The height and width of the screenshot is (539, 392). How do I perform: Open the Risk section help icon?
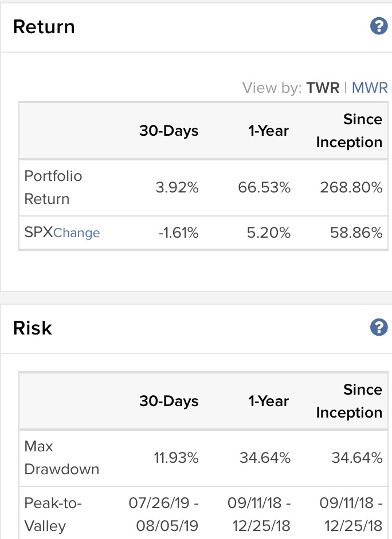(x=379, y=327)
